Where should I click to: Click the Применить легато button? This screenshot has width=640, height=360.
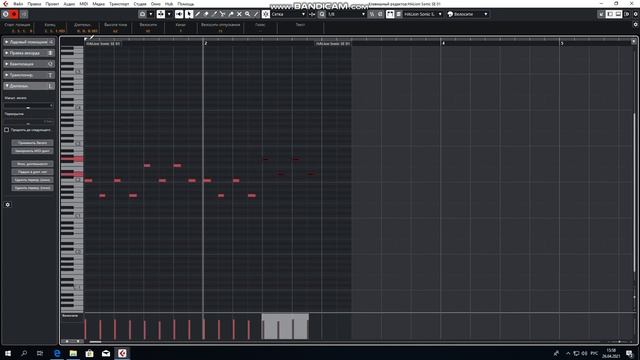[32, 143]
